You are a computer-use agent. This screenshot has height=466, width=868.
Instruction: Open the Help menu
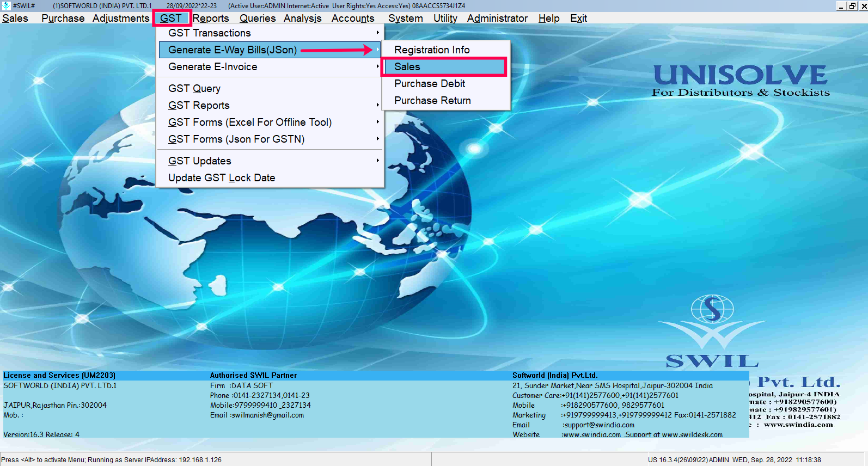coord(549,19)
